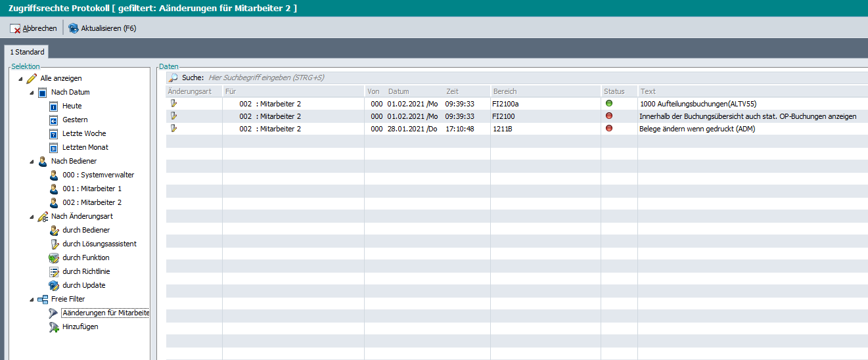Click the green status dot for FI2100a
The width and height of the screenshot is (868, 360).
click(609, 104)
